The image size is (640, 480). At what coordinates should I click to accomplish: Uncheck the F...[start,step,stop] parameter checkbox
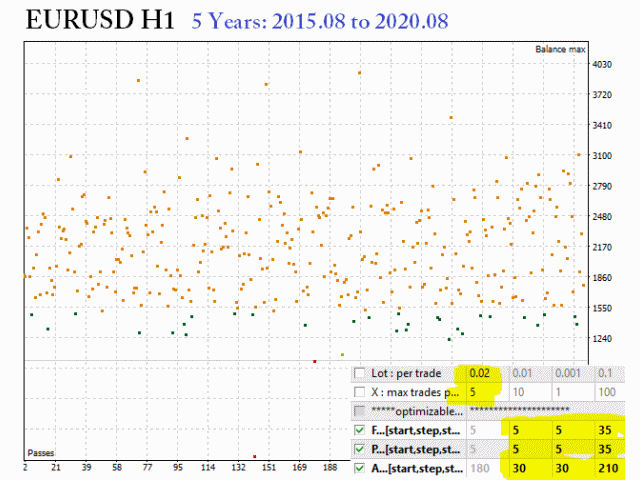[360, 430]
